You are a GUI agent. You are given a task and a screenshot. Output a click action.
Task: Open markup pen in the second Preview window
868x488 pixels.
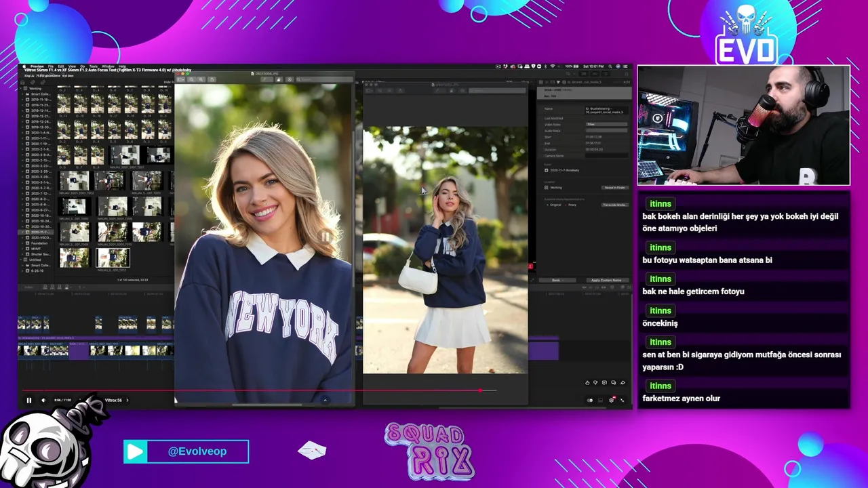tap(436, 90)
